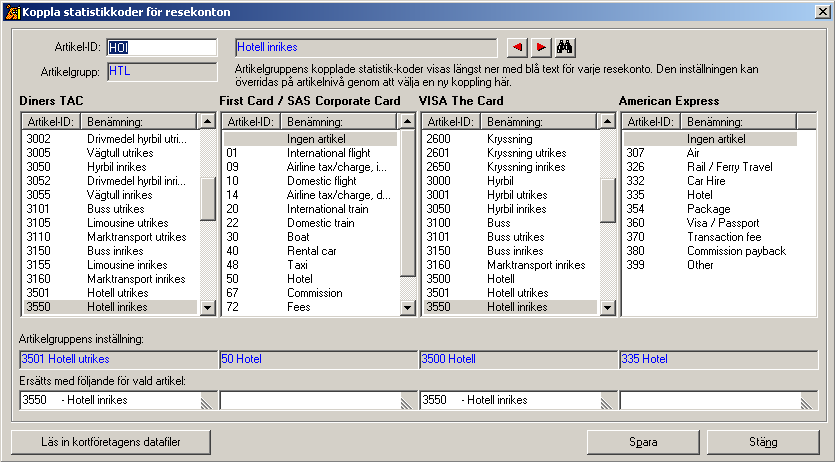Select 50 Hotel in First Card list
Viewport: 835px width, 462px height.
pos(310,279)
